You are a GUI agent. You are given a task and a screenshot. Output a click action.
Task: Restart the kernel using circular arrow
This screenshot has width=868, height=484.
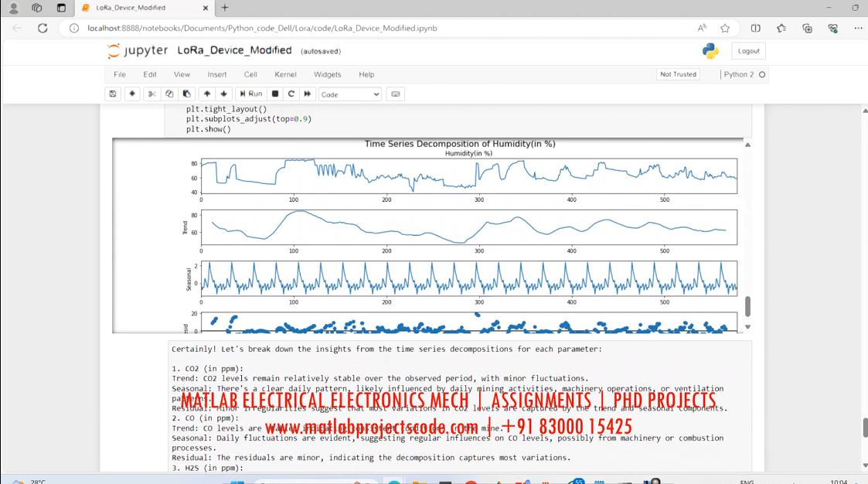(291, 94)
